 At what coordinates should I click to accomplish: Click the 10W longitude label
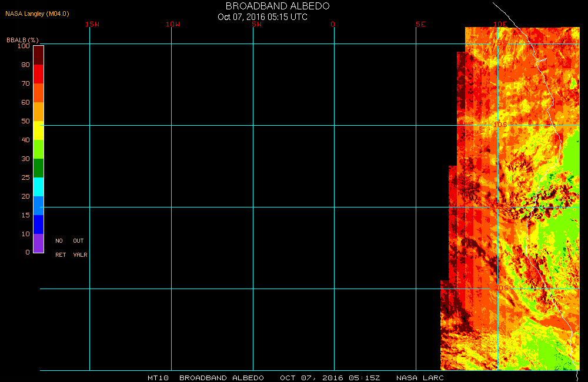point(173,24)
